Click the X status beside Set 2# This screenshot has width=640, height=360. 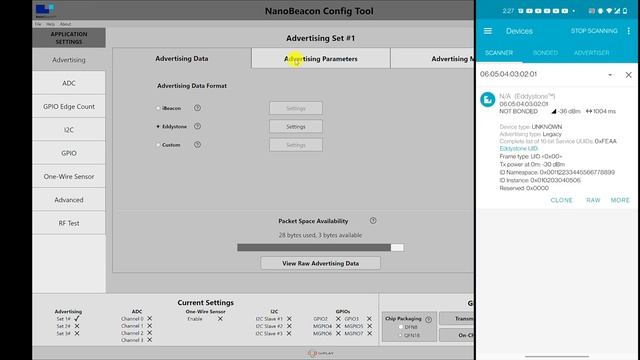point(77,326)
